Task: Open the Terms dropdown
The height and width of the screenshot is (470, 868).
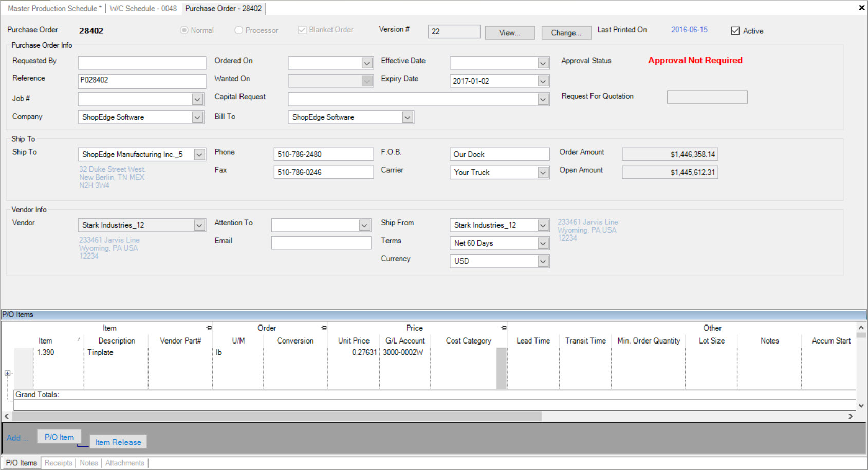Action: (x=543, y=243)
